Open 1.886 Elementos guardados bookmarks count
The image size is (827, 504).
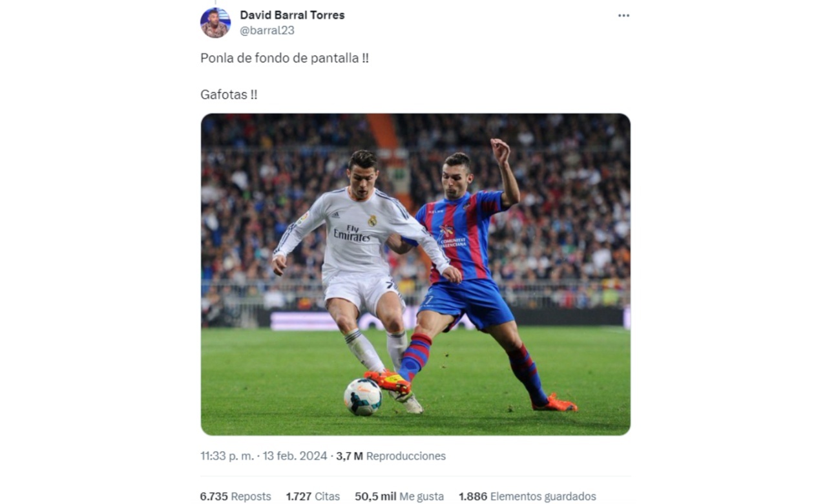[x=527, y=496]
